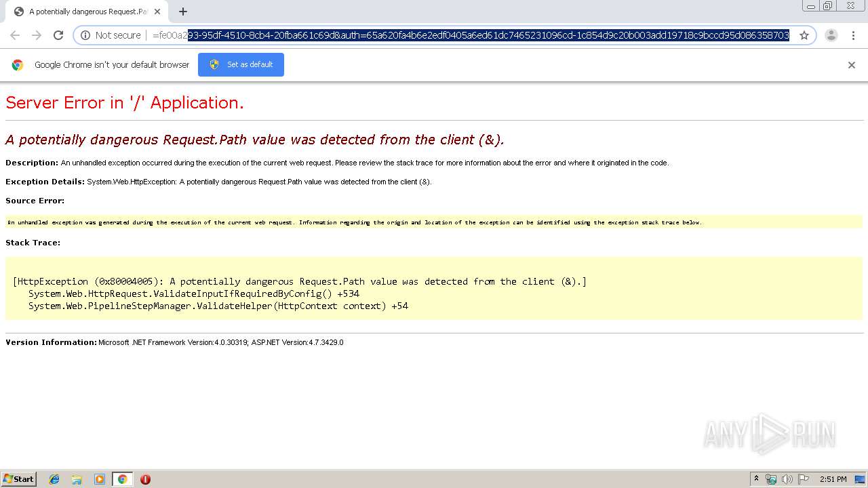Open the red stop-sign taskbar icon
The width and height of the screenshot is (868, 488).
[145, 479]
